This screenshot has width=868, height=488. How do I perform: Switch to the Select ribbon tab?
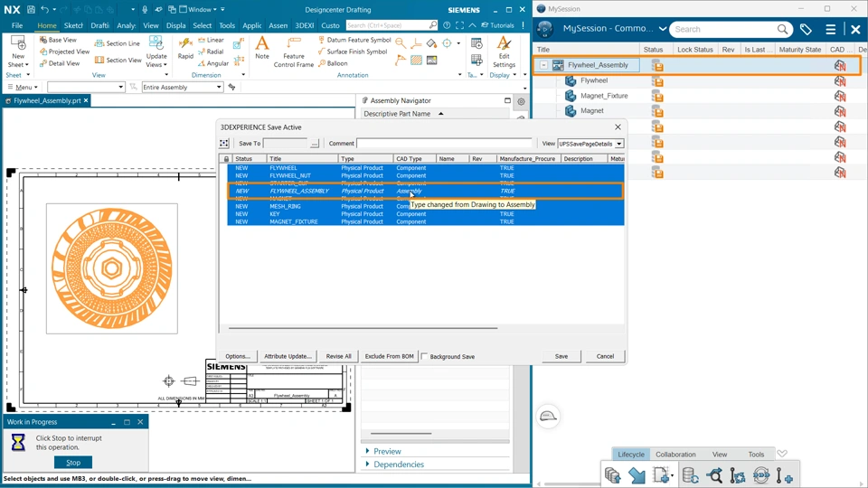tap(202, 25)
